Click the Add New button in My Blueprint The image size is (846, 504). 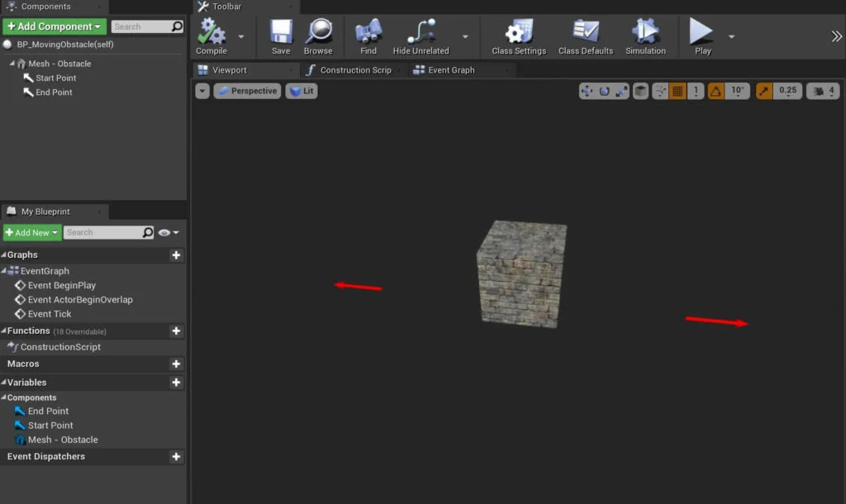[x=32, y=233]
